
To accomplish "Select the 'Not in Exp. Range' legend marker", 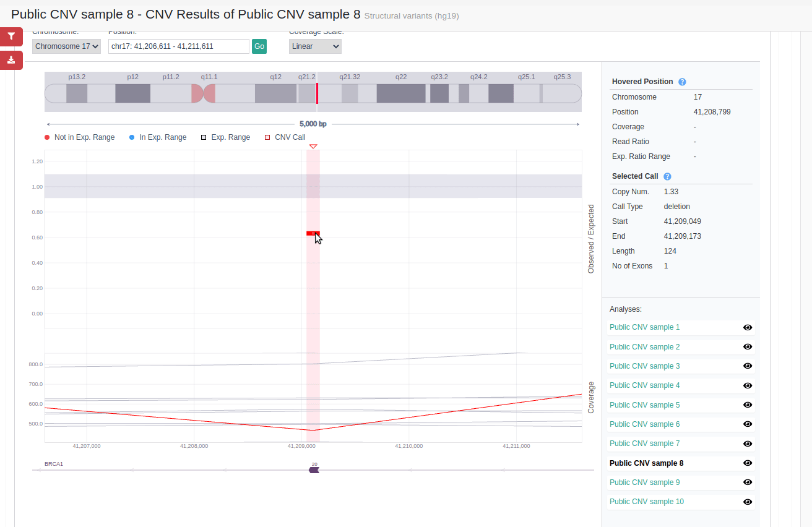I will tap(46, 137).
